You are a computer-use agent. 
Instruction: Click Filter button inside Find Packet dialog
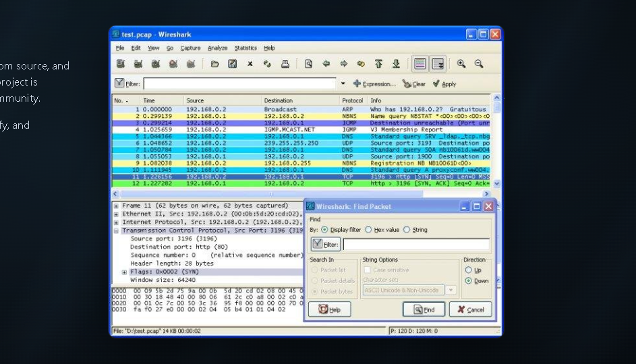pos(325,245)
